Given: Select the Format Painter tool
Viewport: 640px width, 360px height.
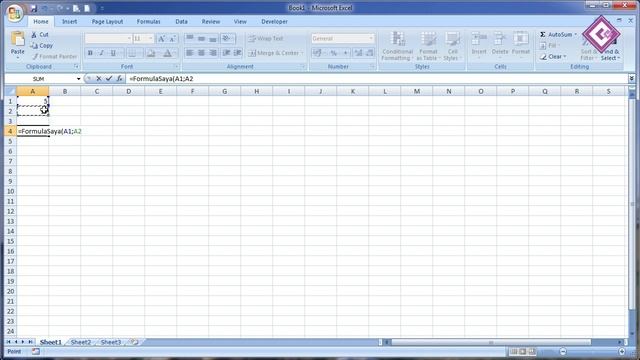Looking at the screenshot, I should click(x=54, y=56).
